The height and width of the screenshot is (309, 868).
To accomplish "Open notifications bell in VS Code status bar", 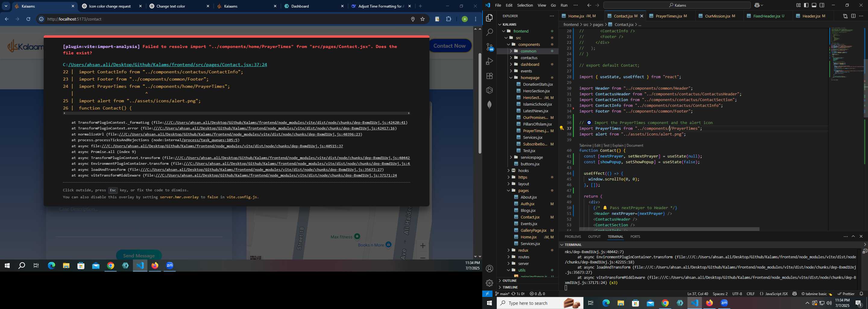I will pos(861,294).
